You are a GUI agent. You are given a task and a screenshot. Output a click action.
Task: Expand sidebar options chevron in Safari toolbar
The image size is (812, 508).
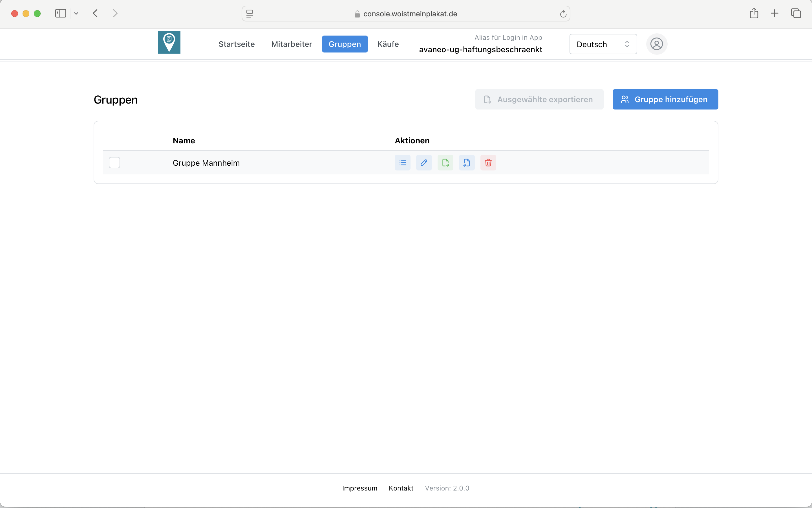76,14
